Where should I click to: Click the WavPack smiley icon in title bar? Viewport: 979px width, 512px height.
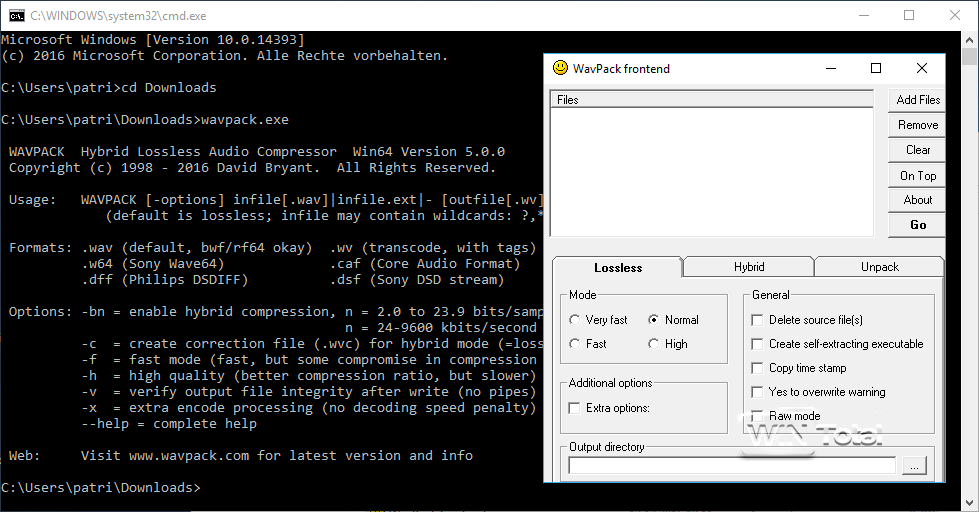pyautogui.click(x=560, y=69)
